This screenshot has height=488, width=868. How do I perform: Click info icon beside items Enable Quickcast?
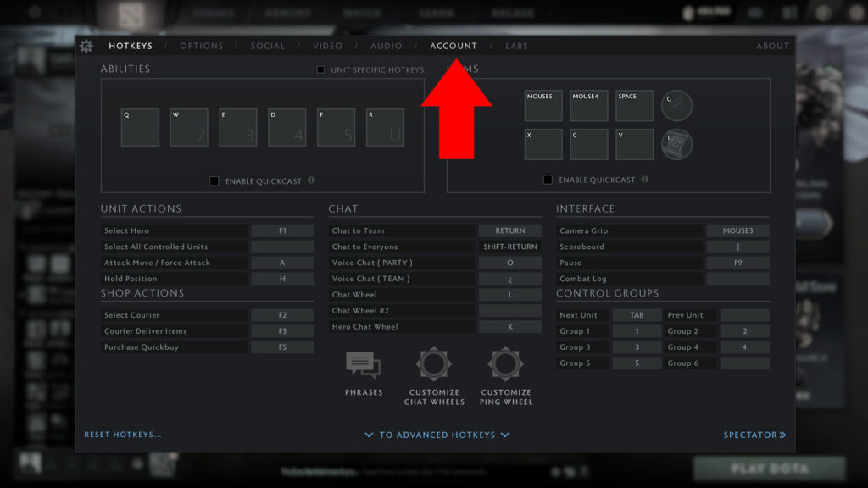pyautogui.click(x=645, y=180)
